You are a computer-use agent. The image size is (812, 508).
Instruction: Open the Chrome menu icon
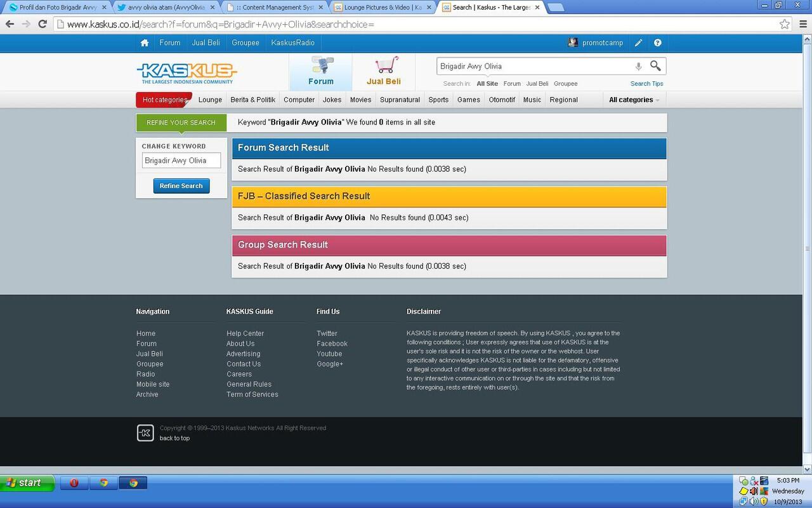pos(802,24)
